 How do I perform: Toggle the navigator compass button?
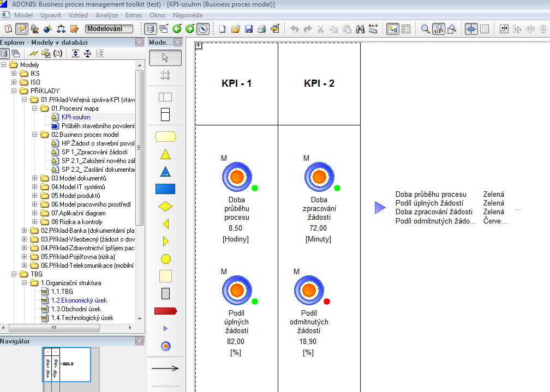(203, 29)
